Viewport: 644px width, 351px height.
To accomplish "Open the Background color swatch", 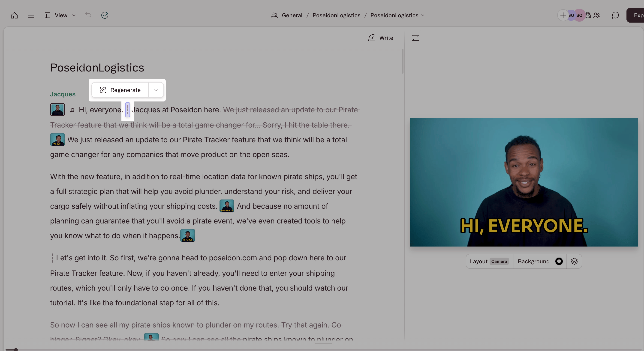I will point(559,261).
